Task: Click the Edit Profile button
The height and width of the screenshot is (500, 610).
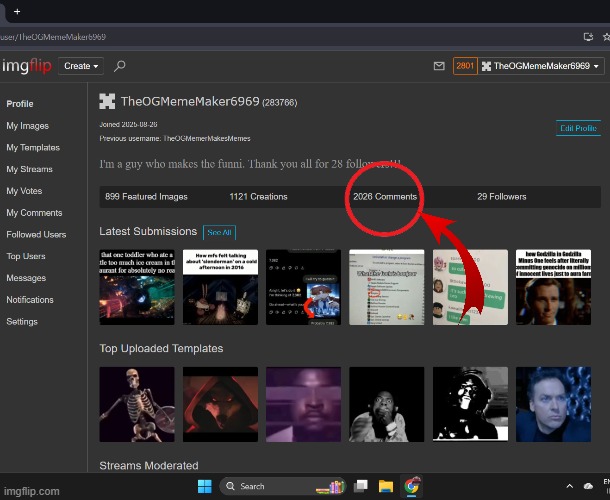Action: [578, 128]
